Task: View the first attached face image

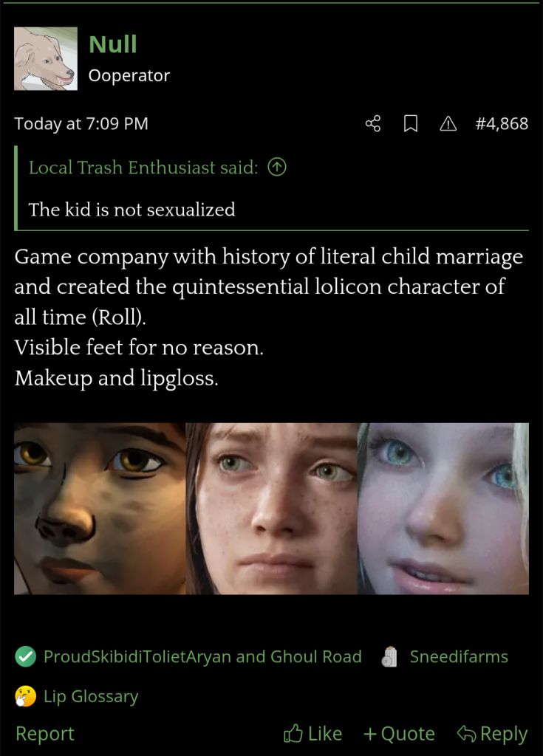Action: [x=100, y=509]
